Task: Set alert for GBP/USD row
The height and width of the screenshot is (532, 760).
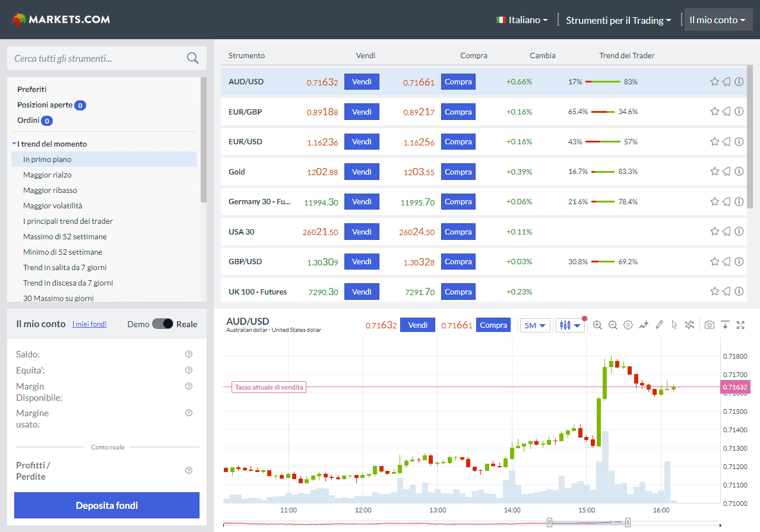Action: pyautogui.click(x=726, y=261)
